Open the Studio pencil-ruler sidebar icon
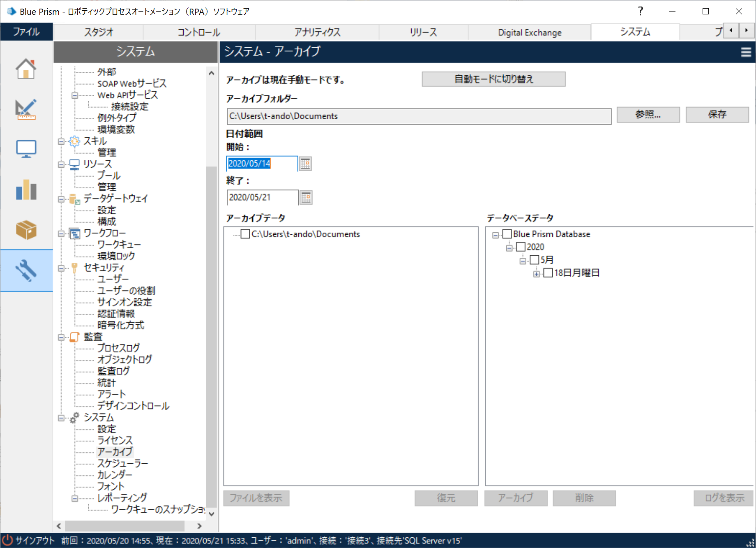 click(26, 109)
